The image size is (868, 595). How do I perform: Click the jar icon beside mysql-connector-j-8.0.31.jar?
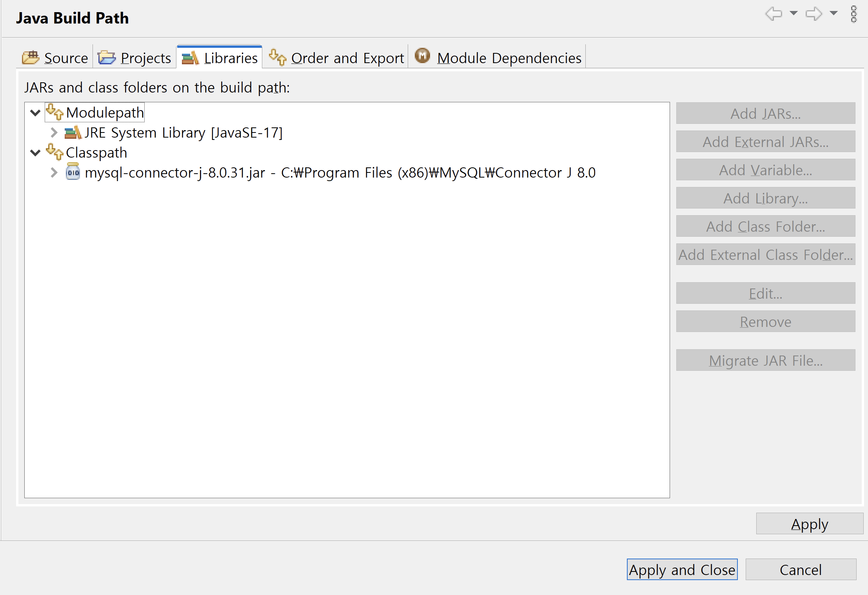73,172
